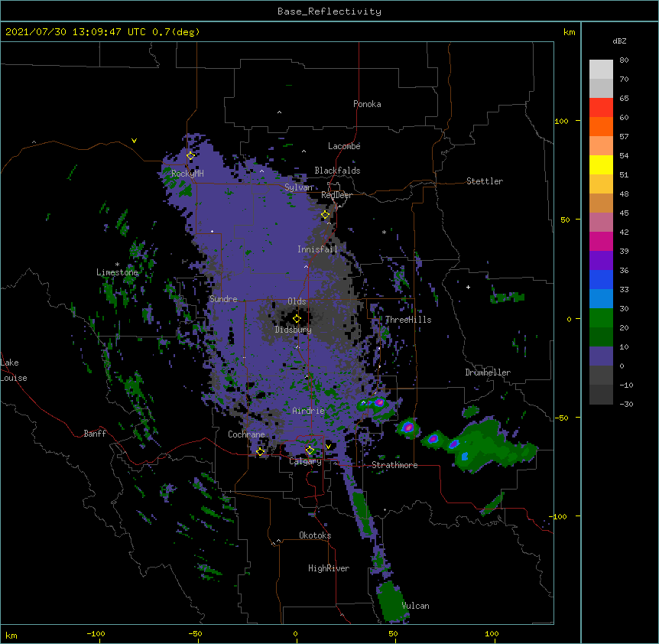The width and height of the screenshot is (659, 644).
Task: Pick the violet 36-39 dBZ legend swatch
Action: (601, 261)
